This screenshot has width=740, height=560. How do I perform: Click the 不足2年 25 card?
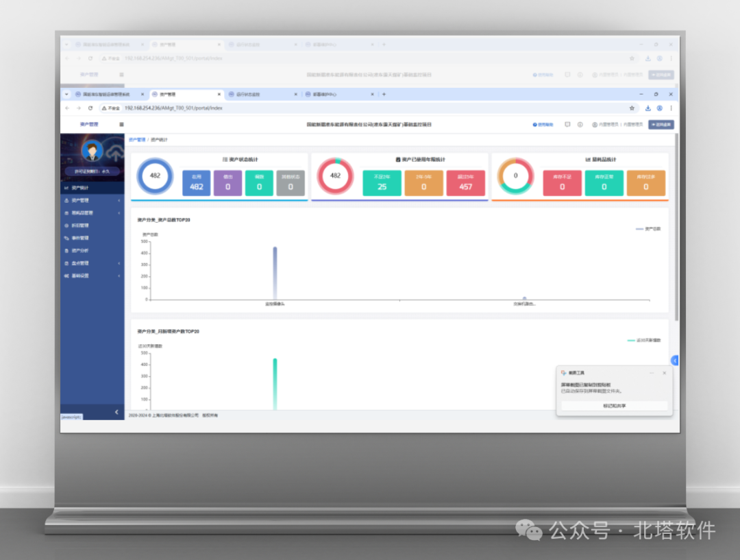click(382, 183)
